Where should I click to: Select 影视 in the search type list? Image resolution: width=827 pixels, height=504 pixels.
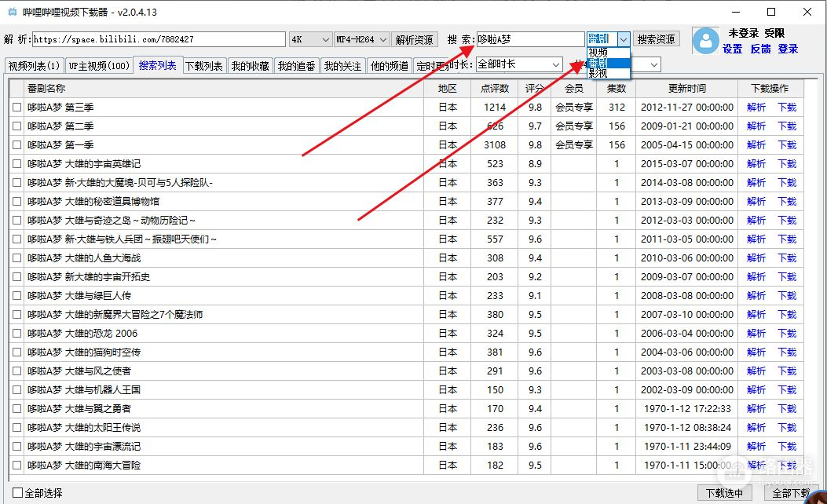(598, 74)
